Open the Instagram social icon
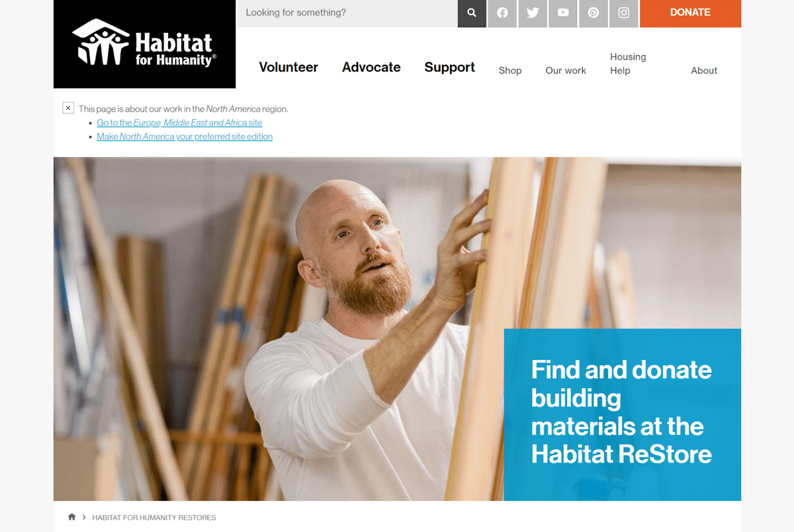Image resolution: width=794 pixels, height=532 pixels. coord(624,13)
